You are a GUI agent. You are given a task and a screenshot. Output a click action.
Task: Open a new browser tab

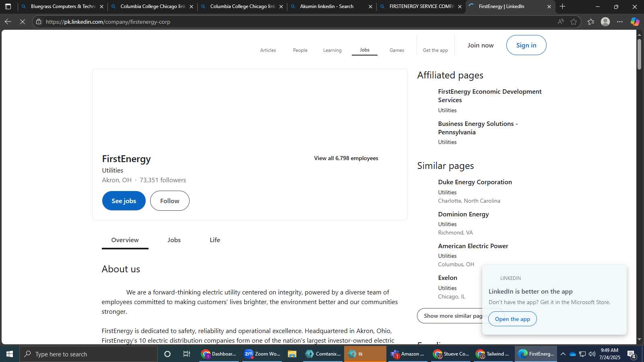pyautogui.click(x=562, y=6)
